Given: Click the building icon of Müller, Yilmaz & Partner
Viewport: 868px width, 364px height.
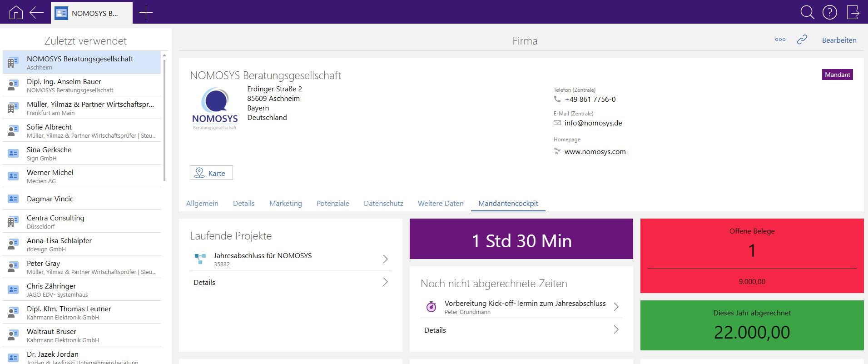Looking at the screenshot, I should (13, 108).
